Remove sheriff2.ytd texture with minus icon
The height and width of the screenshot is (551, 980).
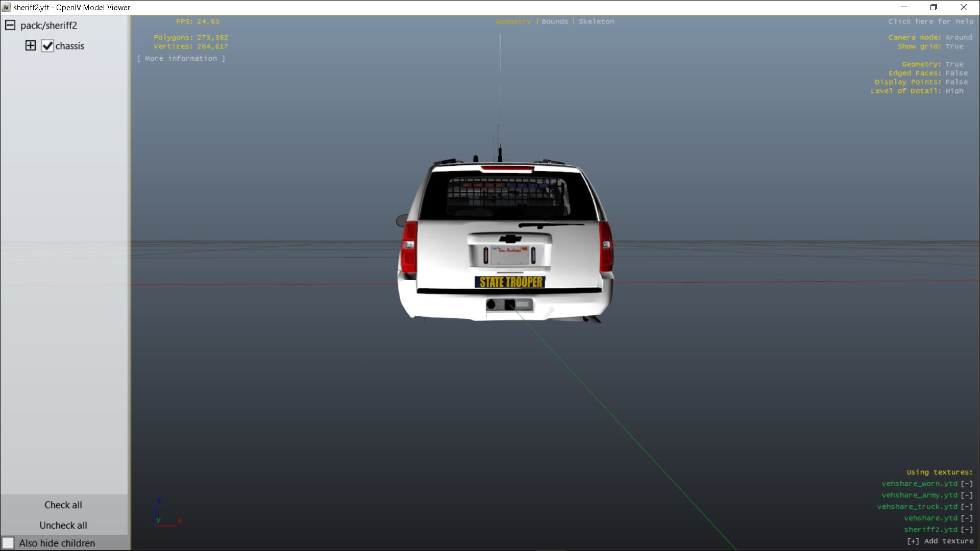pyautogui.click(x=967, y=530)
